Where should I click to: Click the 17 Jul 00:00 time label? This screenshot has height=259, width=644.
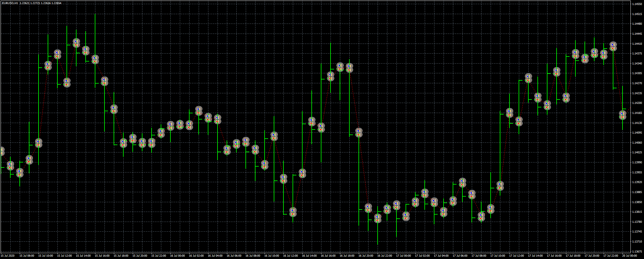pos(404,256)
